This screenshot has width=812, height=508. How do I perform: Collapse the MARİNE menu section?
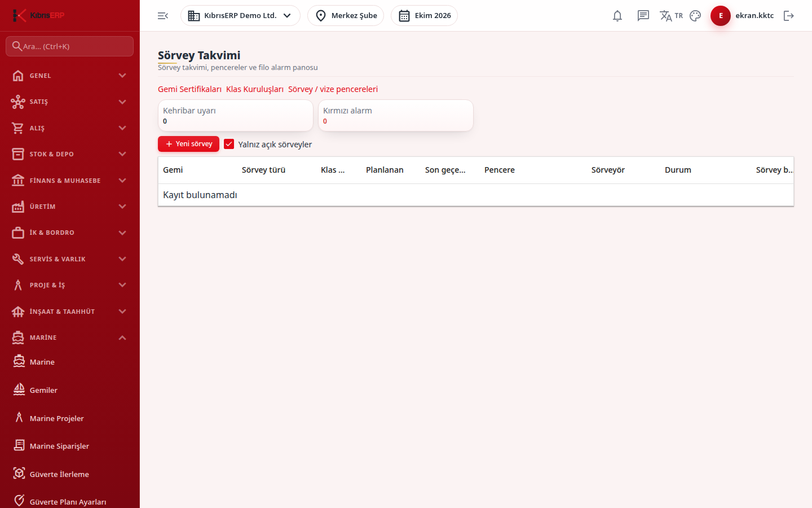point(70,338)
